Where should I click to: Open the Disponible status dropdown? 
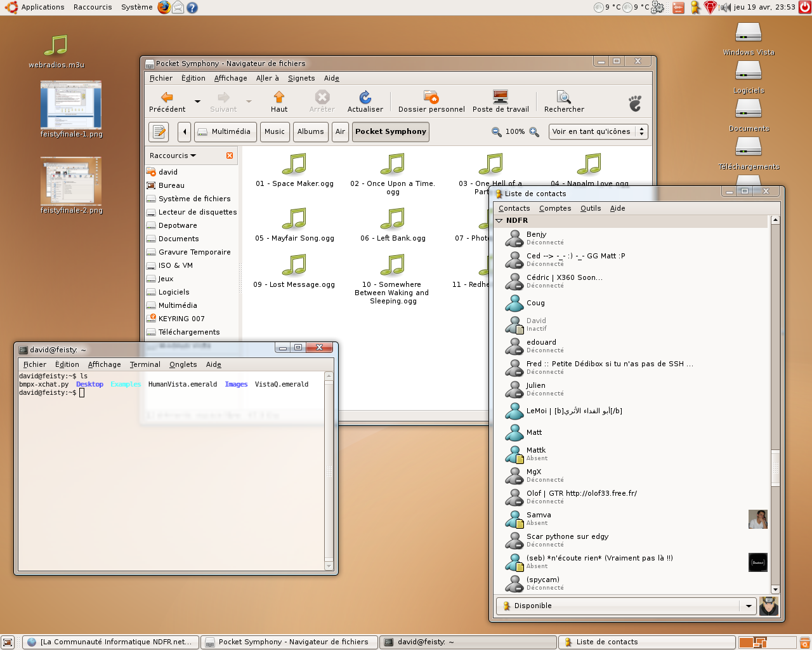click(x=749, y=606)
